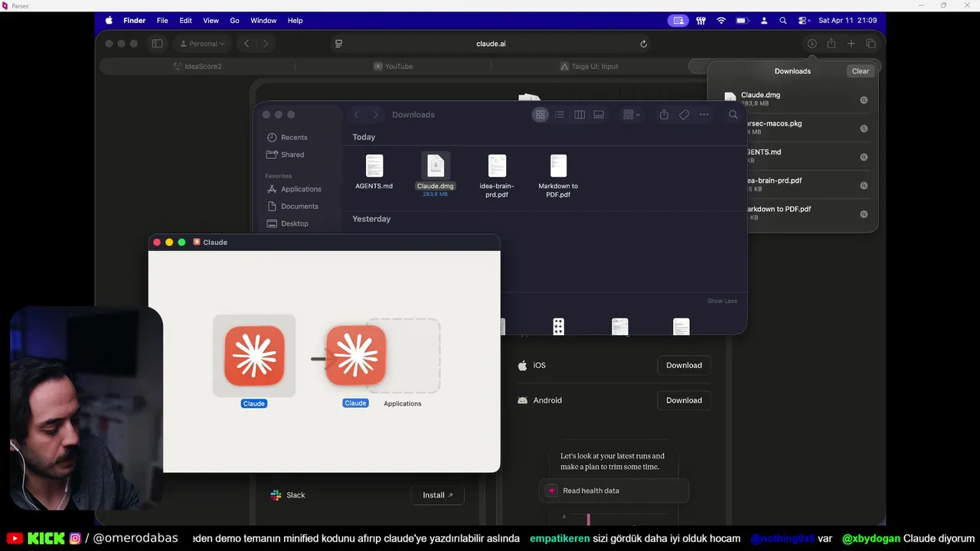The width and height of the screenshot is (980, 551).
Task: Download Claude for iOS
Action: pyautogui.click(x=684, y=366)
